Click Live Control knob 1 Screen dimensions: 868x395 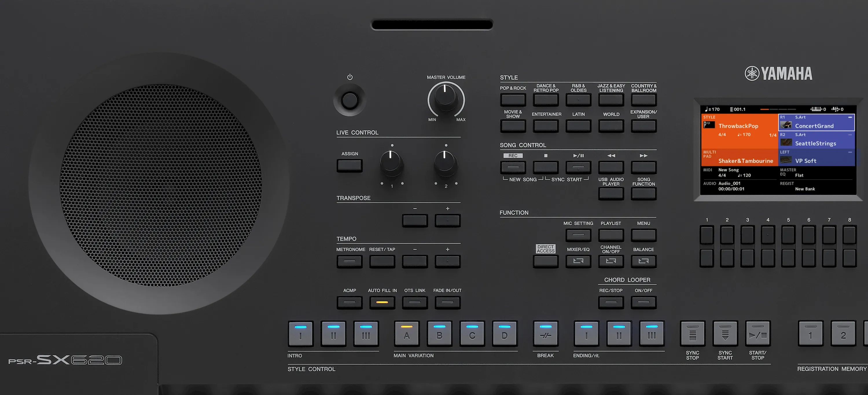point(391,163)
